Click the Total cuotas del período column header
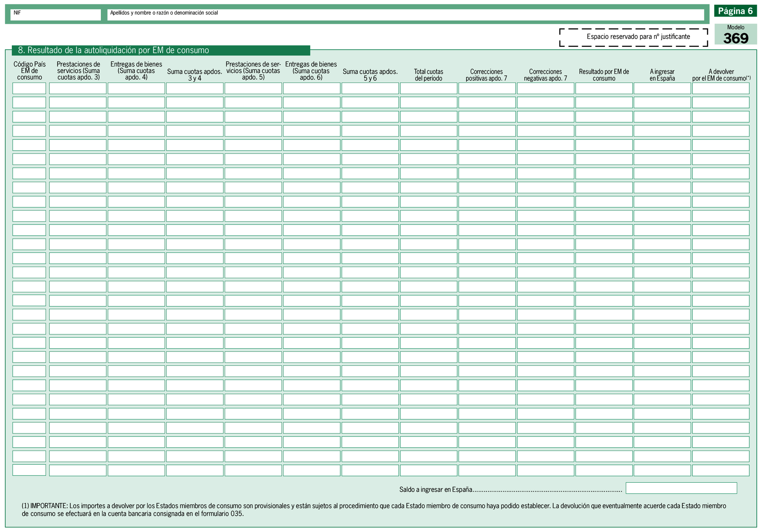The width and height of the screenshot is (760, 532). 429,75
